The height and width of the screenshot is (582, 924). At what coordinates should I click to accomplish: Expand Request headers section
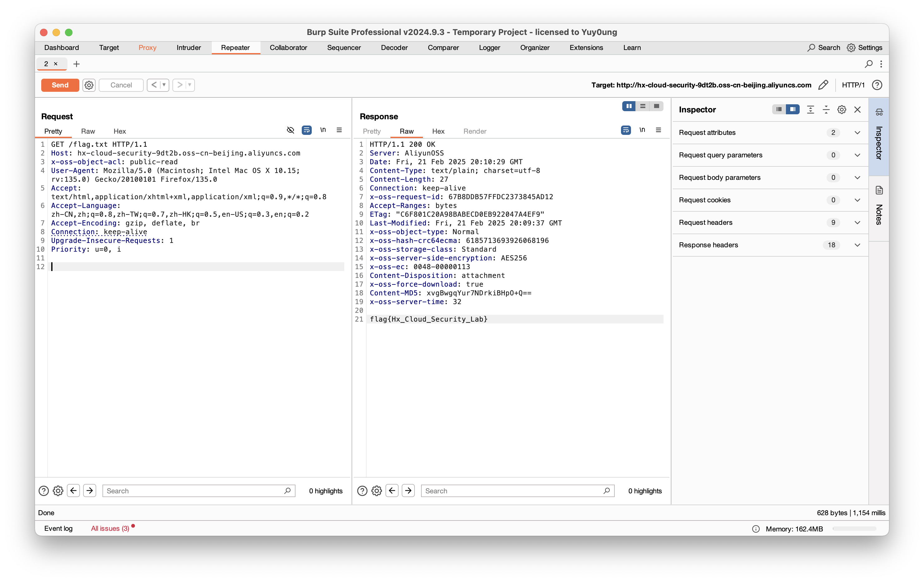click(857, 223)
